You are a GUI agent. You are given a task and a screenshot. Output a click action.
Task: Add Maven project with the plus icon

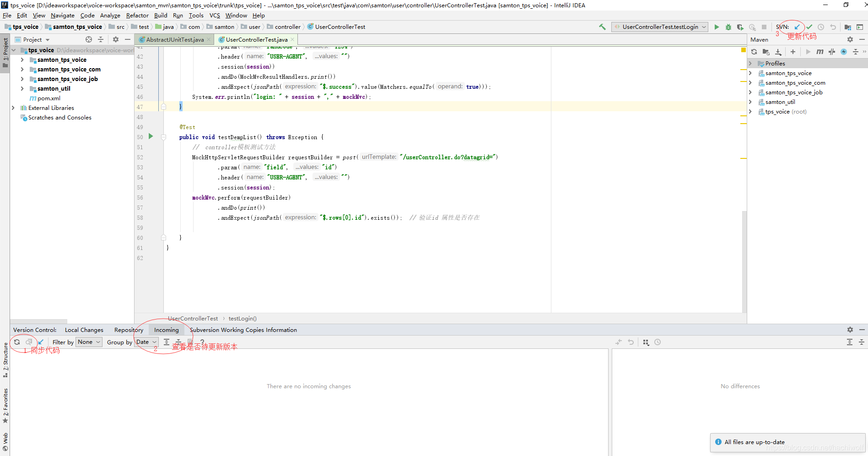click(793, 52)
